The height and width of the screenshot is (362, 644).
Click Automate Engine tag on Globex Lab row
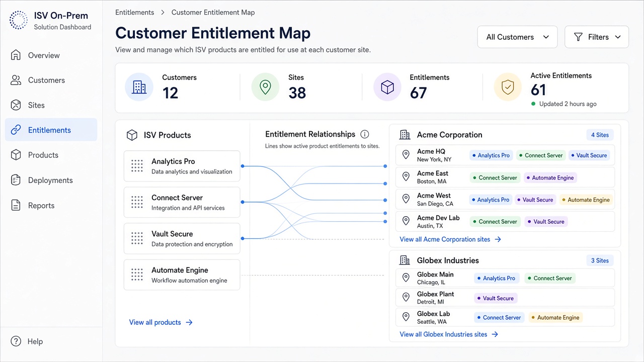coord(555,317)
